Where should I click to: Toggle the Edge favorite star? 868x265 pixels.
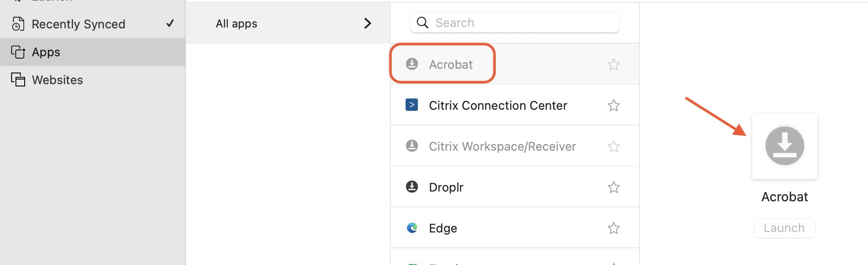[614, 228]
